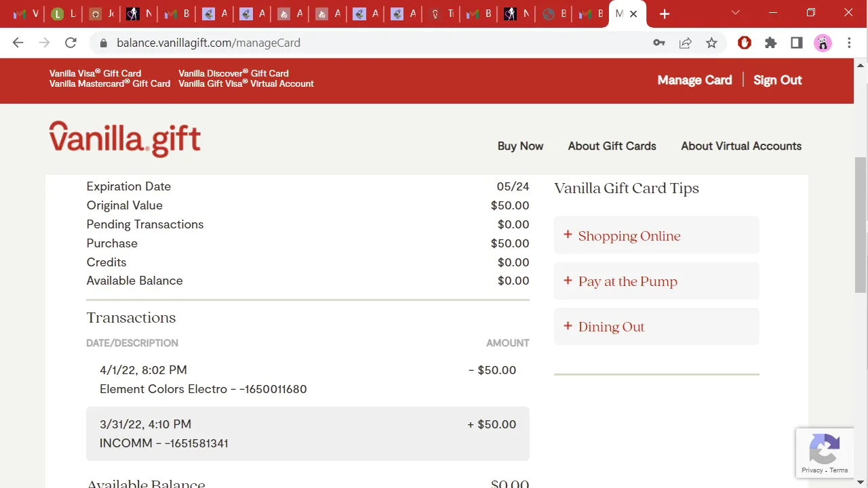Image resolution: width=868 pixels, height=488 pixels.
Task: Open Manage Card page
Action: (694, 80)
